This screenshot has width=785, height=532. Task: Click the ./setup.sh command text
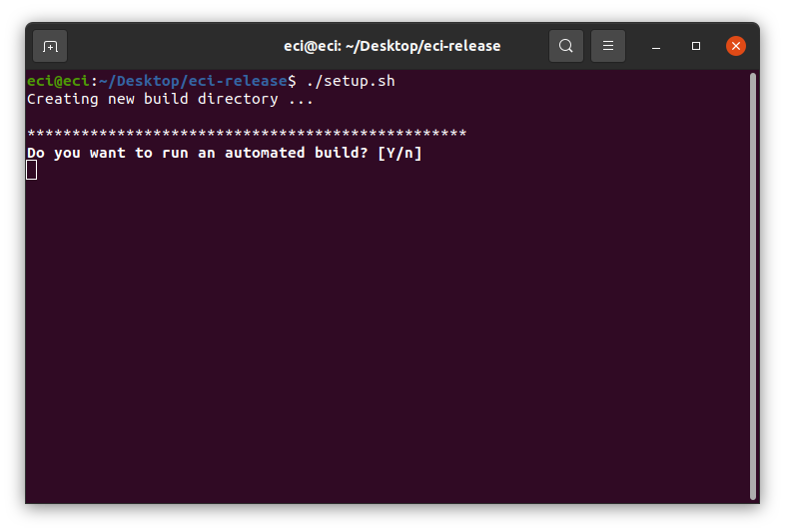(351, 81)
